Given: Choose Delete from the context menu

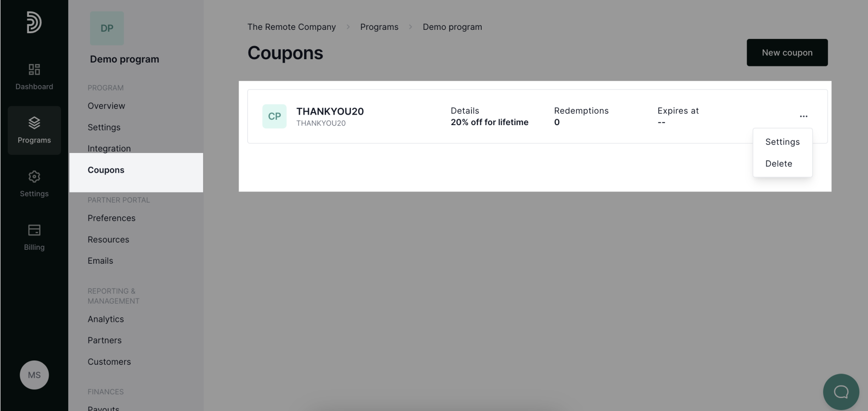Looking at the screenshot, I should [x=779, y=163].
